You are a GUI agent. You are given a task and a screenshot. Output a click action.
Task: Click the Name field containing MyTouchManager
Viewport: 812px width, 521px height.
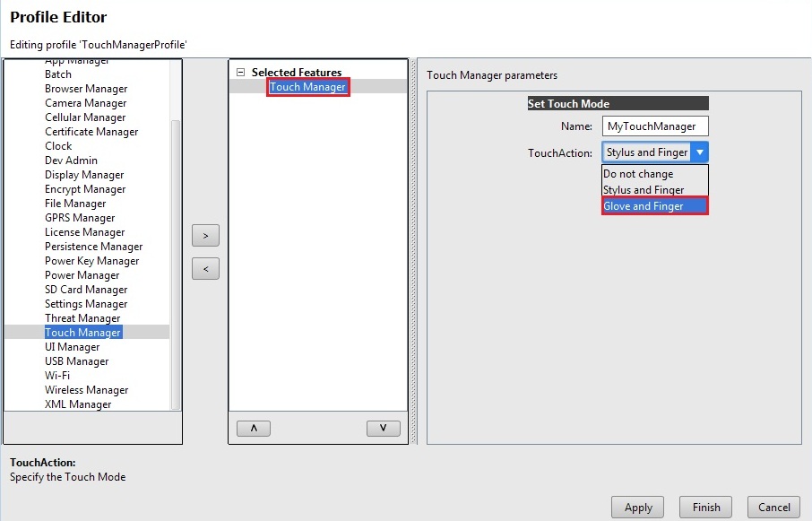click(655, 126)
